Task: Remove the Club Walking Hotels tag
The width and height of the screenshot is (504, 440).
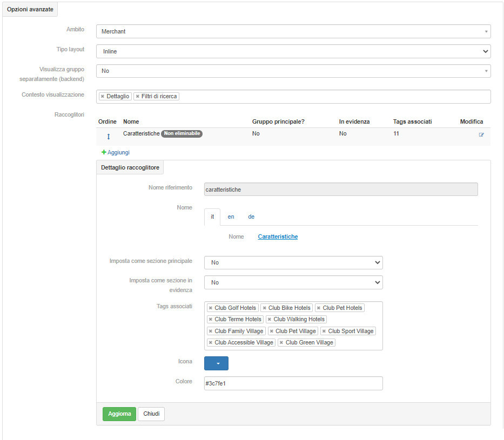Action: [270, 320]
